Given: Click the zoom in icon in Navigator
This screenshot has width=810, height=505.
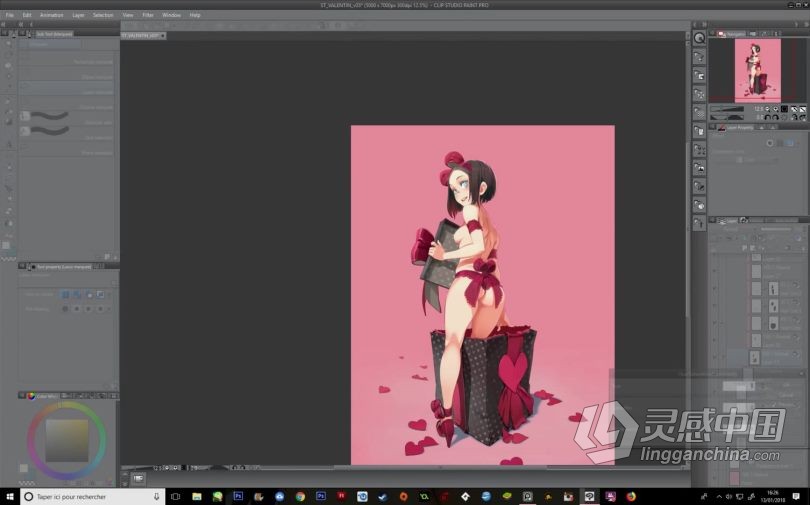Looking at the screenshot, I should pyautogui.click(x=775, y=109).
